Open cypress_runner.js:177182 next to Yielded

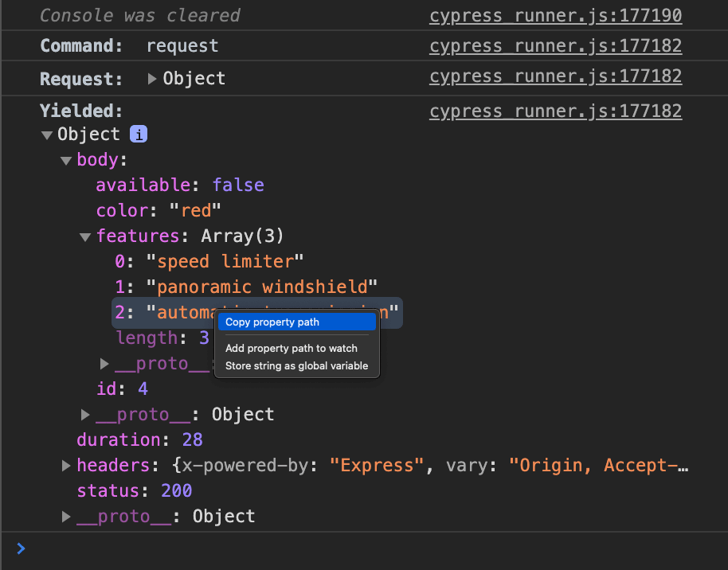[555, 111]
